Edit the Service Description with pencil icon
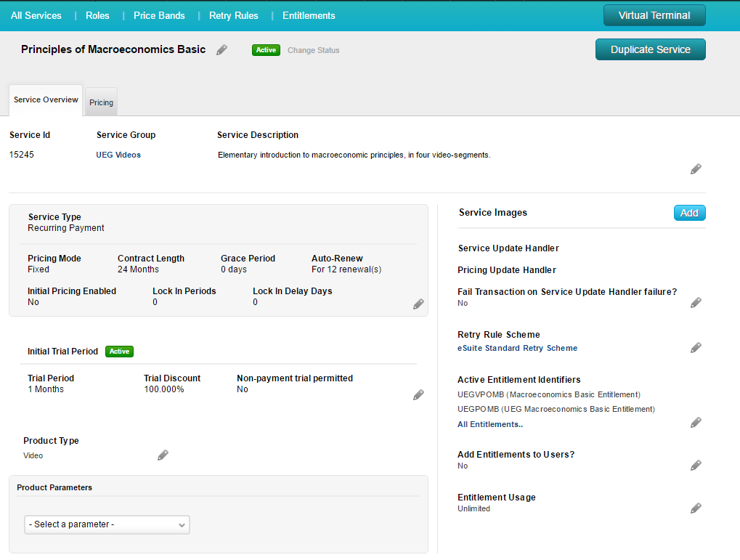740x560 pixels. tap(696, 169)
